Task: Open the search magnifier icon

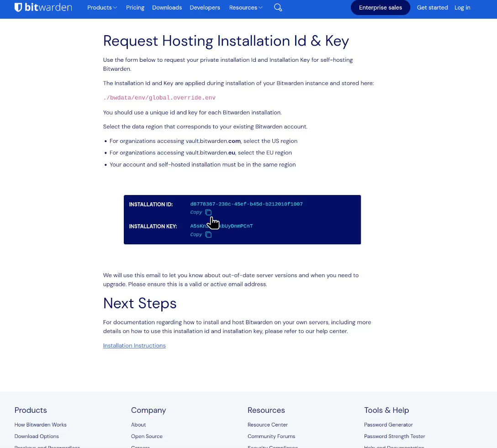Action: tap(278, 7)
